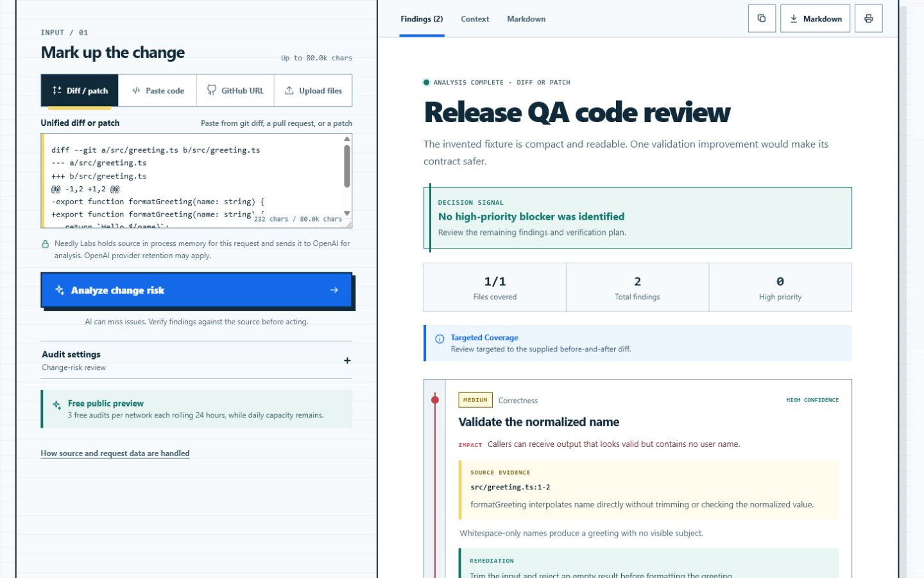Click the sparkle icon on Analyze button
The height and width of the screenshot is (578, 924).
click(60, 290)
